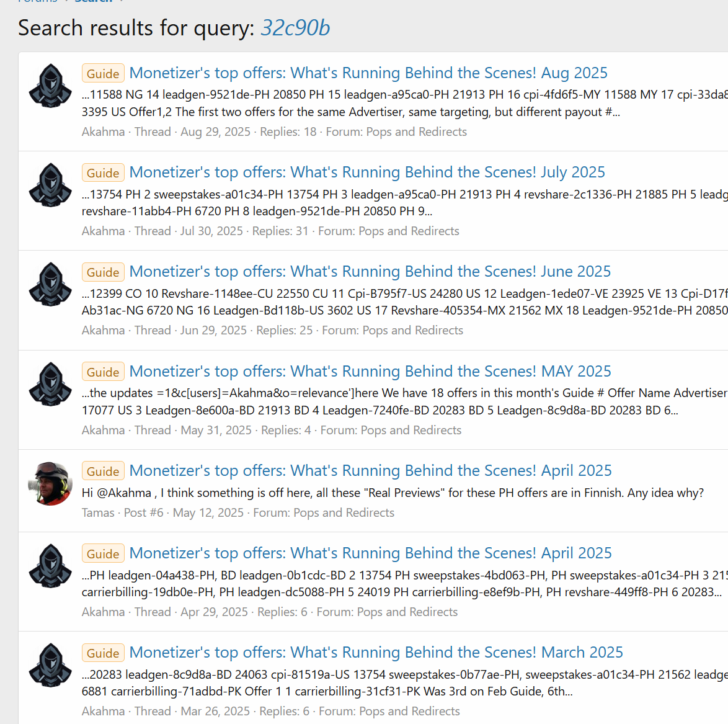Open the April 2025 thread posted Apr 29
Viewport: 728px width, 724px height.
click(370, 553)
